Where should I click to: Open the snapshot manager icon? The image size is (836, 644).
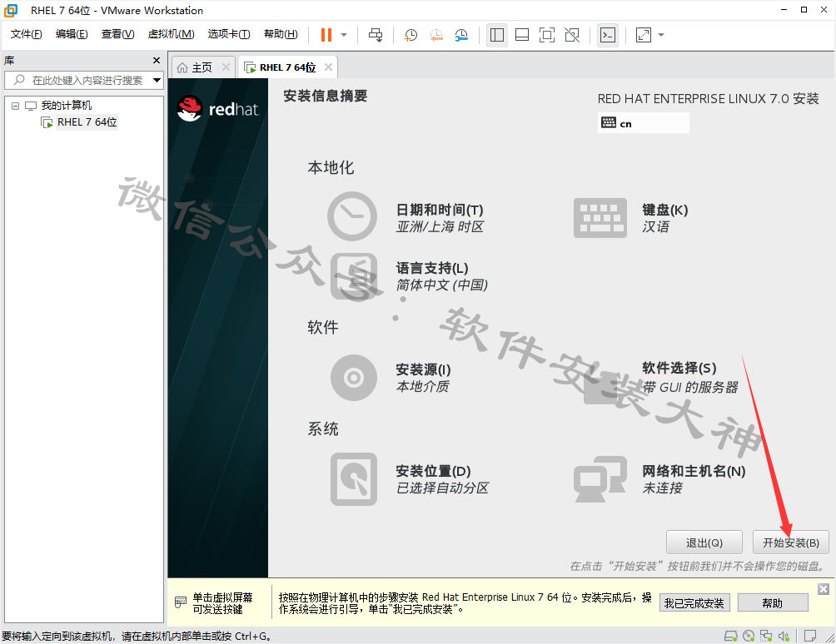tap(461, 35)
